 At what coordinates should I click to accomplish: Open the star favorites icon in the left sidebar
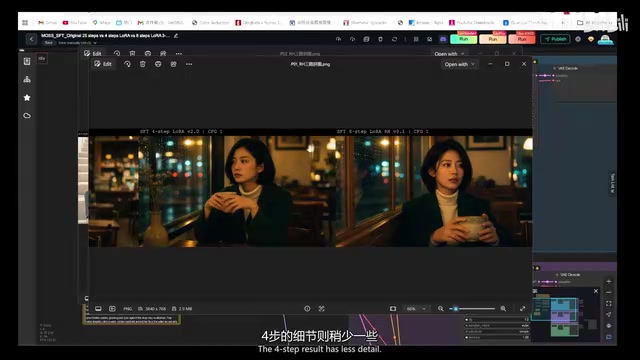tap(27, 98)
